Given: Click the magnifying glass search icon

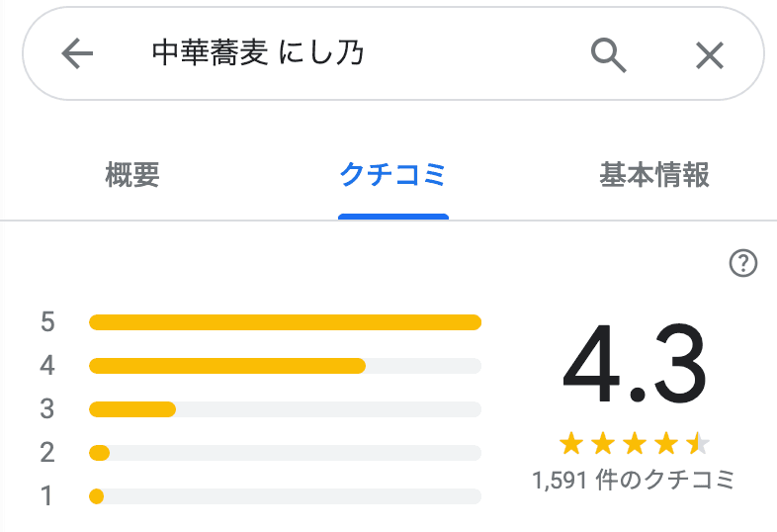Looking at the screenshot, I should click(x=609, y=54).
